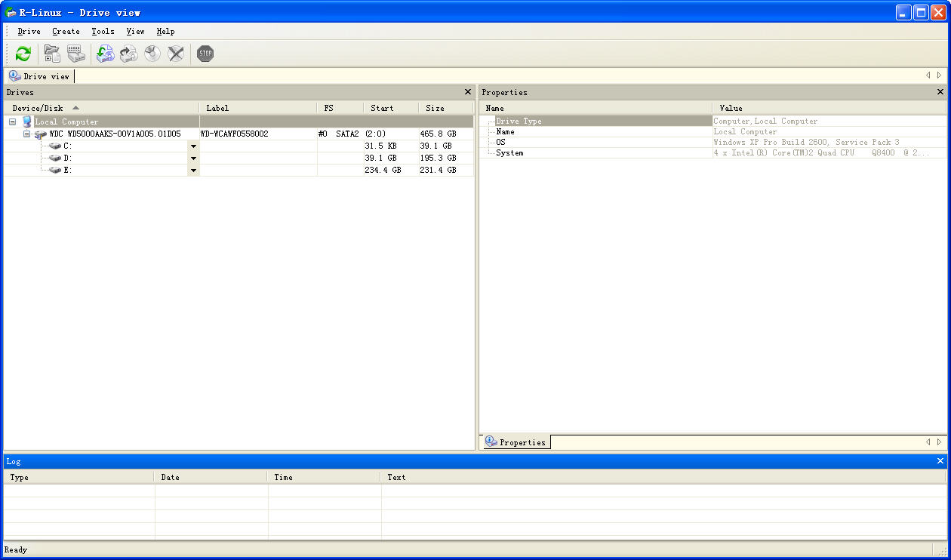Open the dropdown arrow for drive D:

click(193, 158)
